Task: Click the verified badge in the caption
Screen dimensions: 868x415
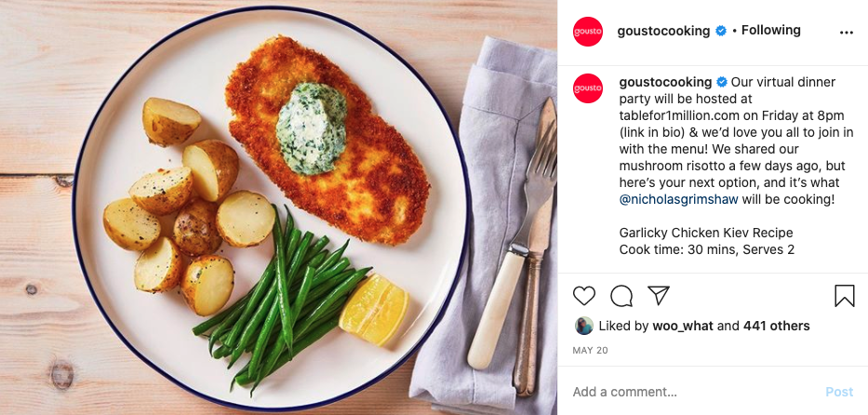Action: tap(720, 82)
